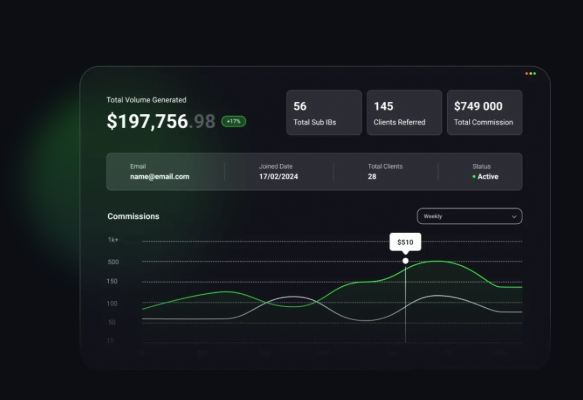Click the +17% growth badge
This screenshot has width=583, height=400.
point(233,122)
